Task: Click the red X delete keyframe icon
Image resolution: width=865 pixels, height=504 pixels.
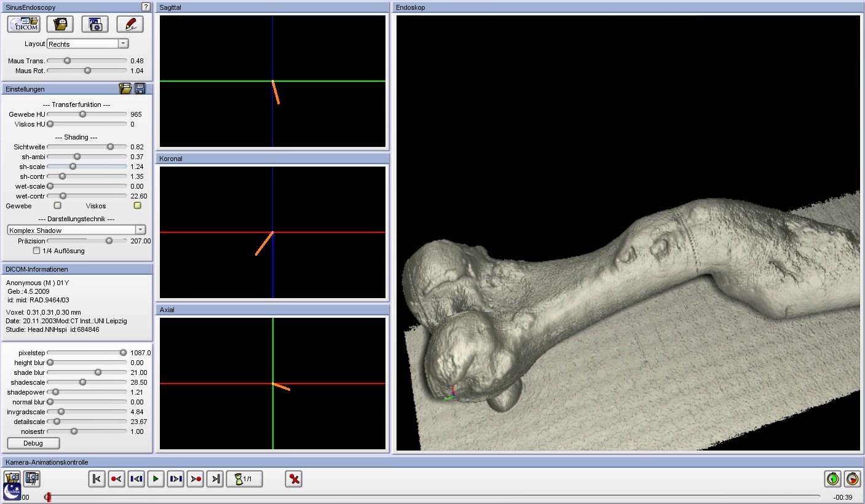Action: point(294,479)
